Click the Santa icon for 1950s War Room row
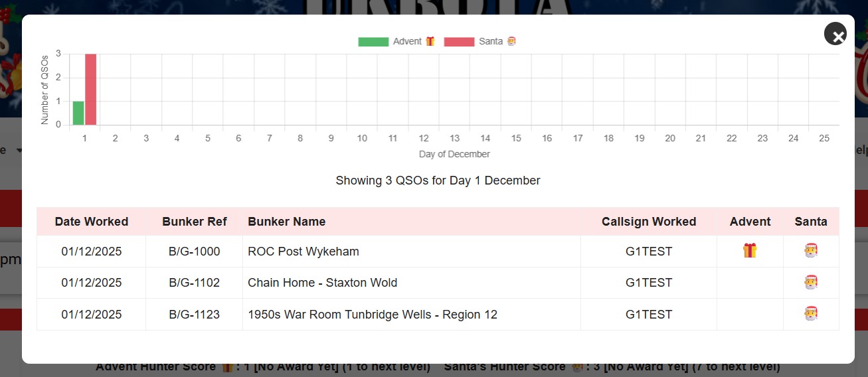Viewport: 868px width, 377px height. [x=810, y=313]
